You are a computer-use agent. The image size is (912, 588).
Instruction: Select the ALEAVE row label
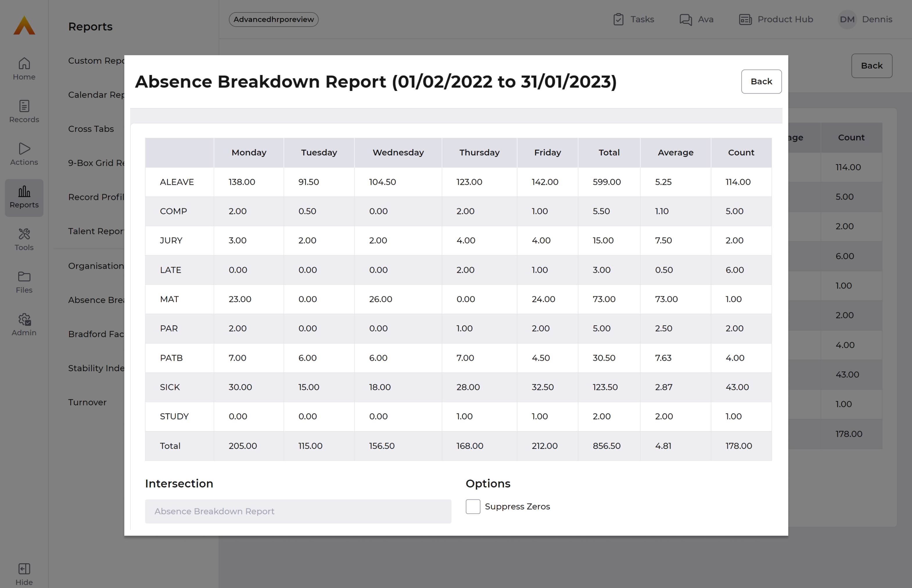point(177,182)
